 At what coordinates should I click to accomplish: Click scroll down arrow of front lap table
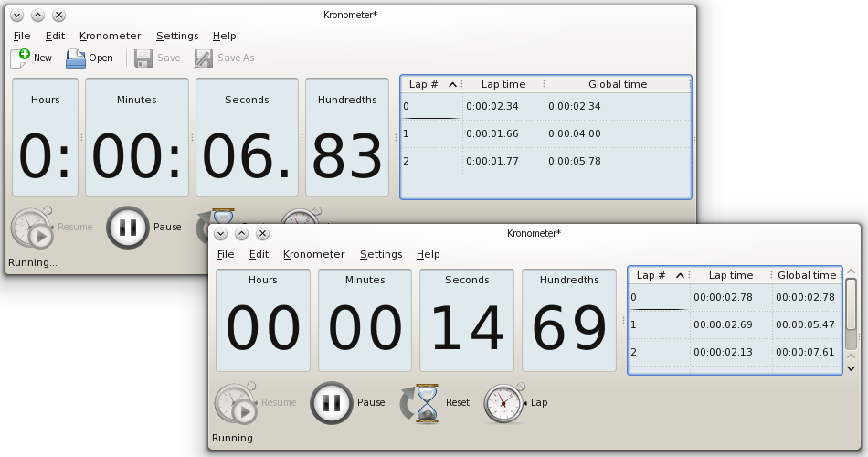852,368
